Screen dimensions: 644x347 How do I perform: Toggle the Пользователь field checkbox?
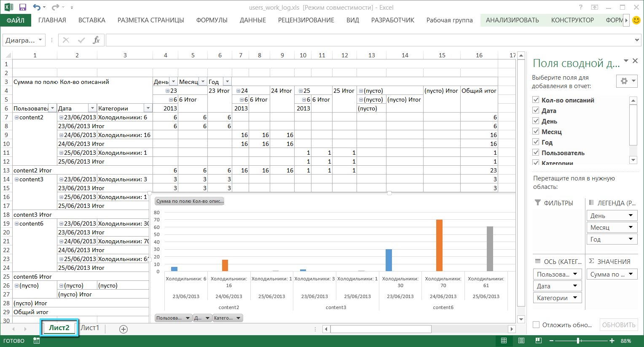pyautogui.click(x=536, y=152)
